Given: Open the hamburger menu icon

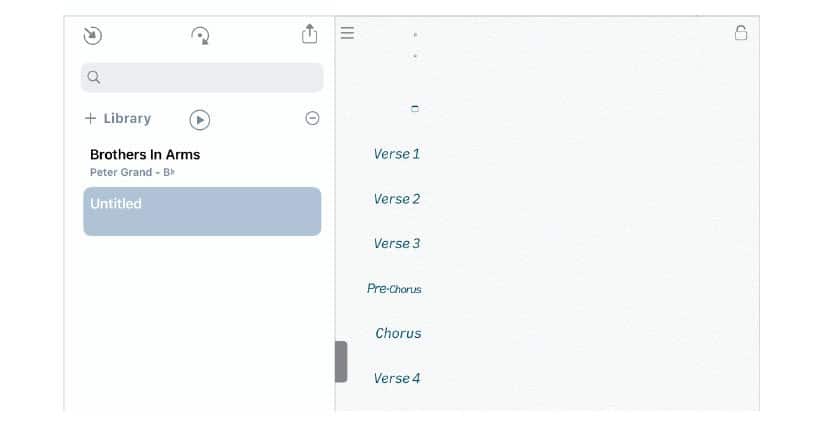Looking at the screenshot, I should [347, 33].
